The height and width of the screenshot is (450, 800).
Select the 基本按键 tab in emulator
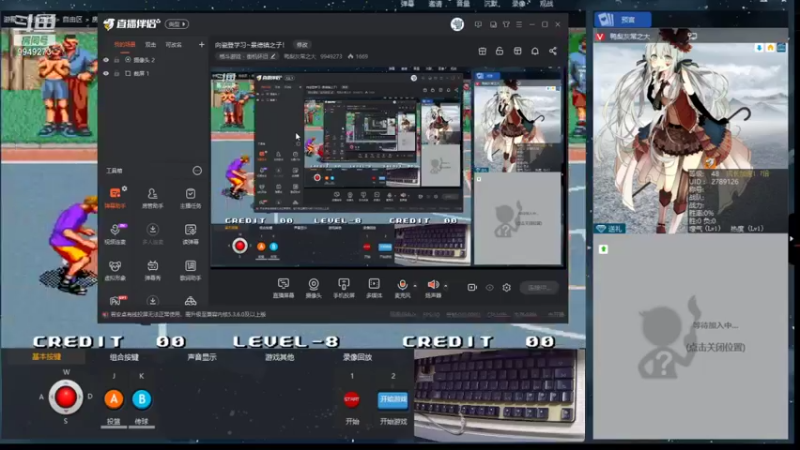(x=46, y=357)
